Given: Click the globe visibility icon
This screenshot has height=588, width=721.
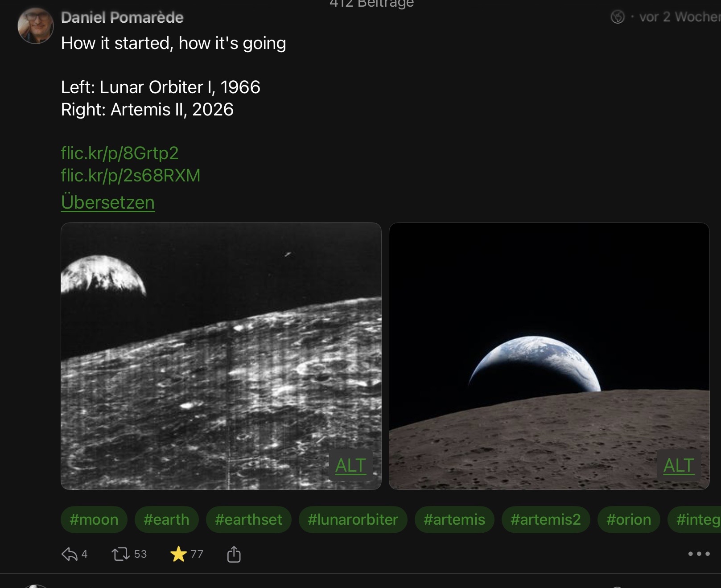Looking at the screenshot, I should [618, 17].
